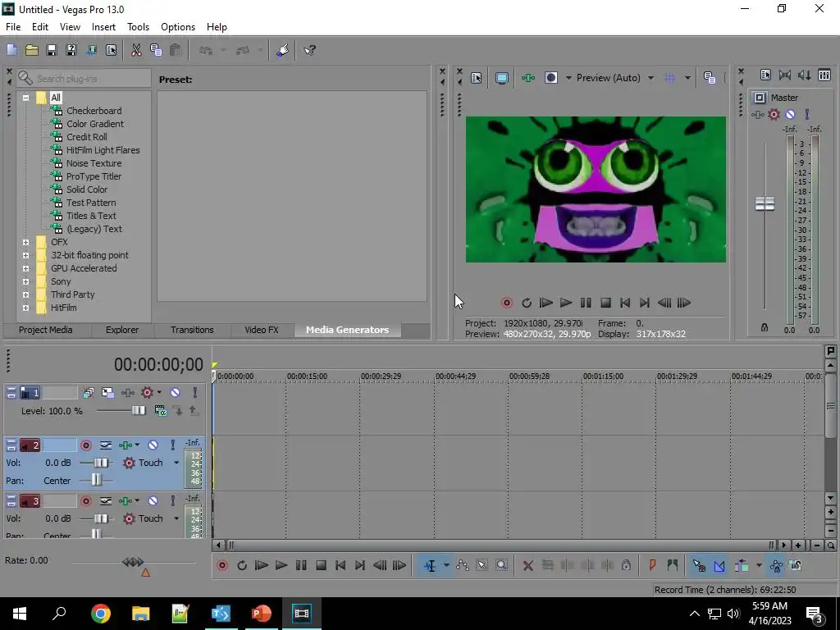
Task: Click the Cut scissors icon
Action: tap(136, 50)
